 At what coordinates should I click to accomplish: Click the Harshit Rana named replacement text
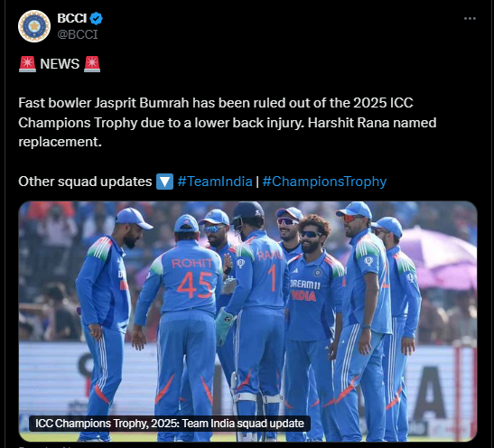pos(228,132)
